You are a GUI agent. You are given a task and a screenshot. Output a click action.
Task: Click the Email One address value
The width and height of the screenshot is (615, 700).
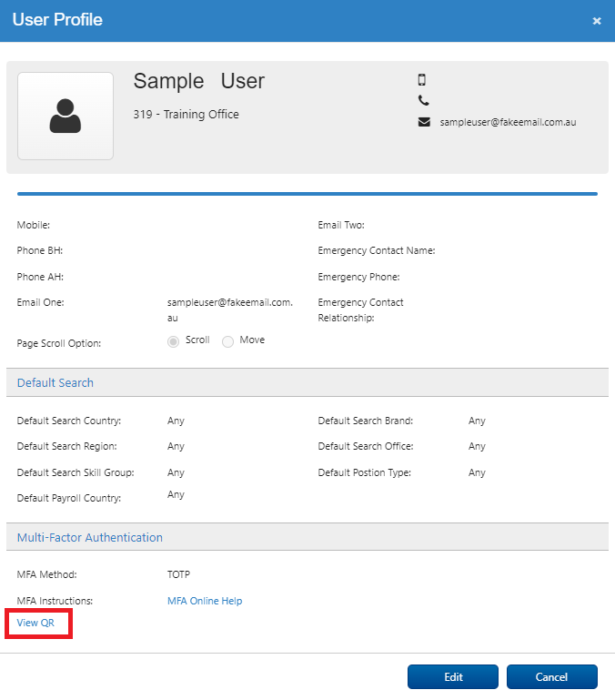coord(230,309)
